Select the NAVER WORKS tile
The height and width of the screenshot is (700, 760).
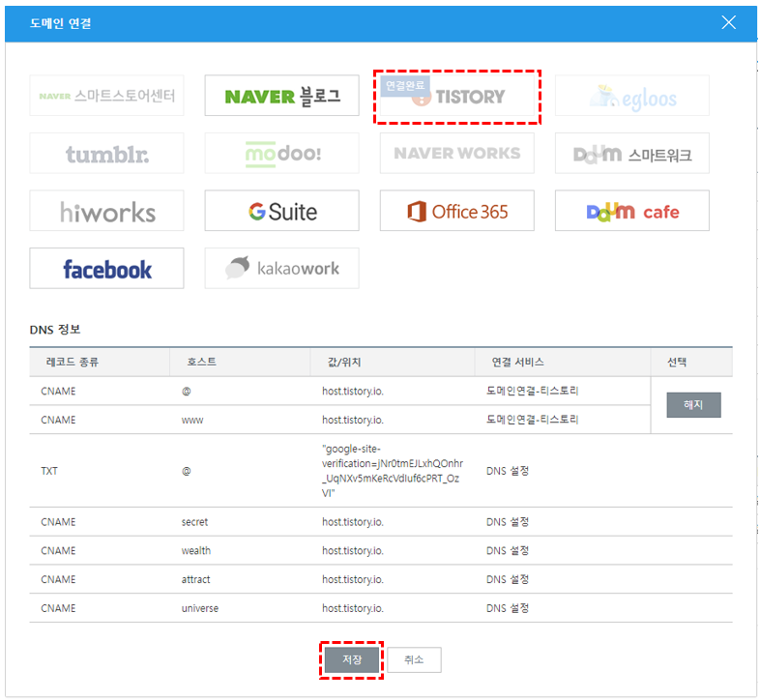[457, 153]
